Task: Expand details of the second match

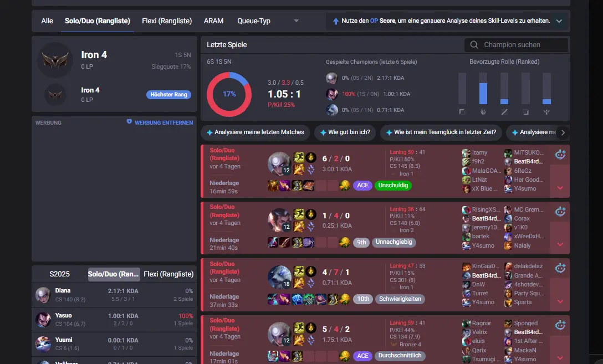Action: tap(560, 244)
